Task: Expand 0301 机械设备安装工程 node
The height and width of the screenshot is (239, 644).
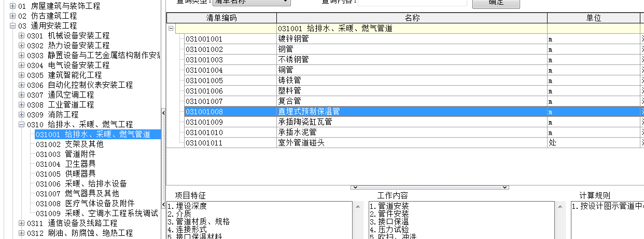Action: click(21, 36)
